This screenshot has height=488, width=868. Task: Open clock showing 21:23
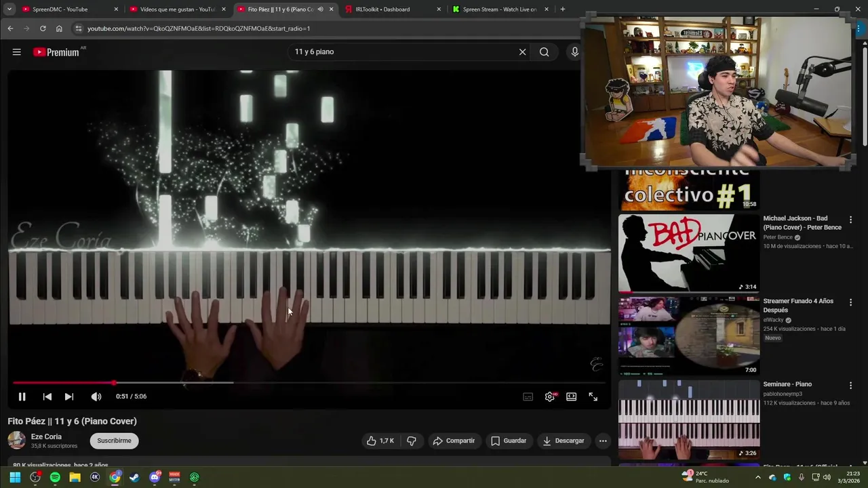coord(849,477)
